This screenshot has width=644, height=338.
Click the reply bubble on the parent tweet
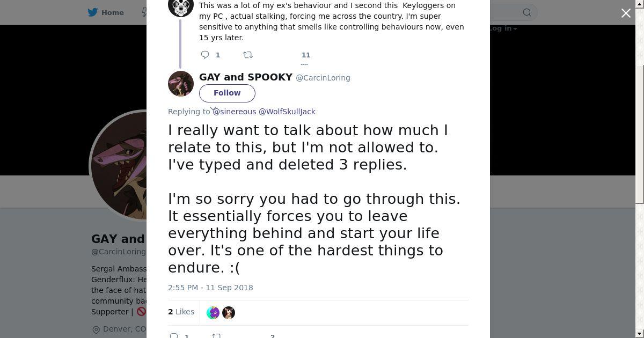click(205, 55)
